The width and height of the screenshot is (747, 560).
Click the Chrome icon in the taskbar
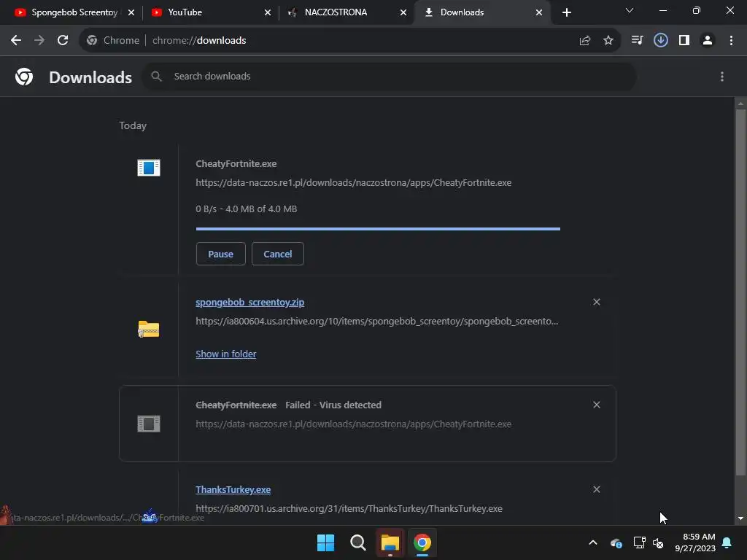[422, 542]
